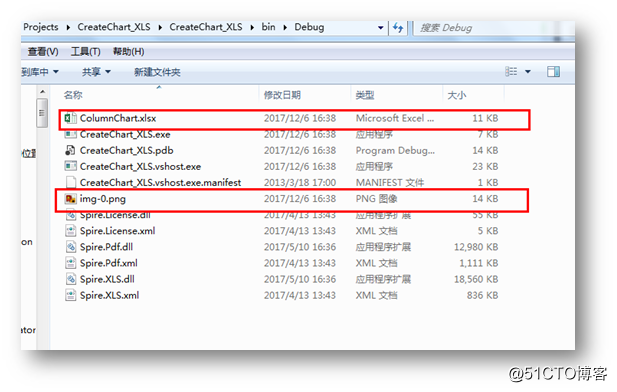The image size is (617, 392).
Task: Click the Spire.XLS.dll file icon
Action: click(x=70, y=279)
